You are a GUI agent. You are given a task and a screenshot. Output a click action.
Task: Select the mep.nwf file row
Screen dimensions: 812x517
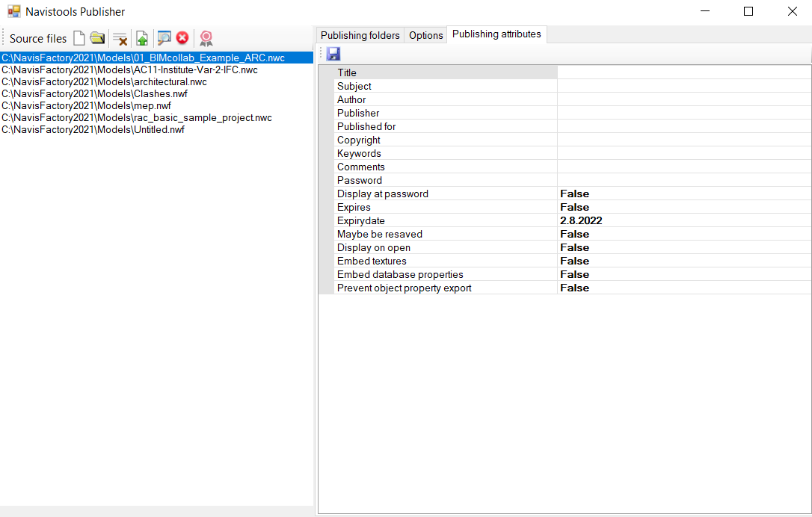tap(156, 105)
